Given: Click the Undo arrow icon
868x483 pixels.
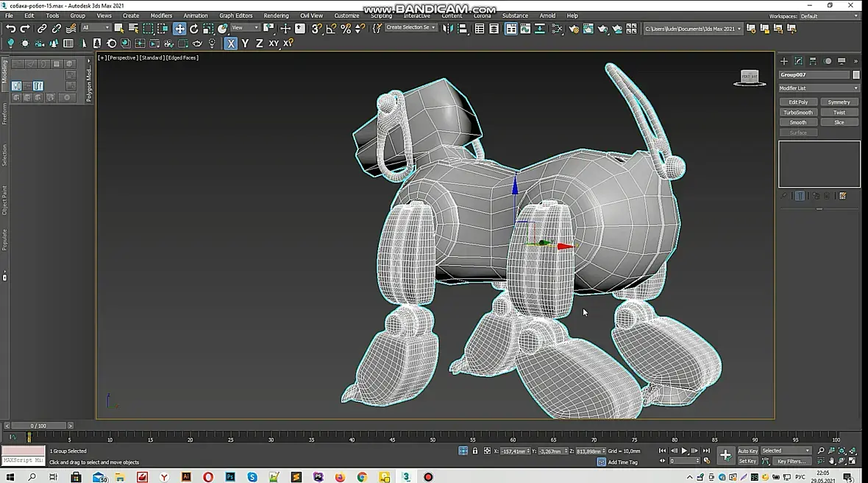Looking at the screenshot, I should click(10, 29).
